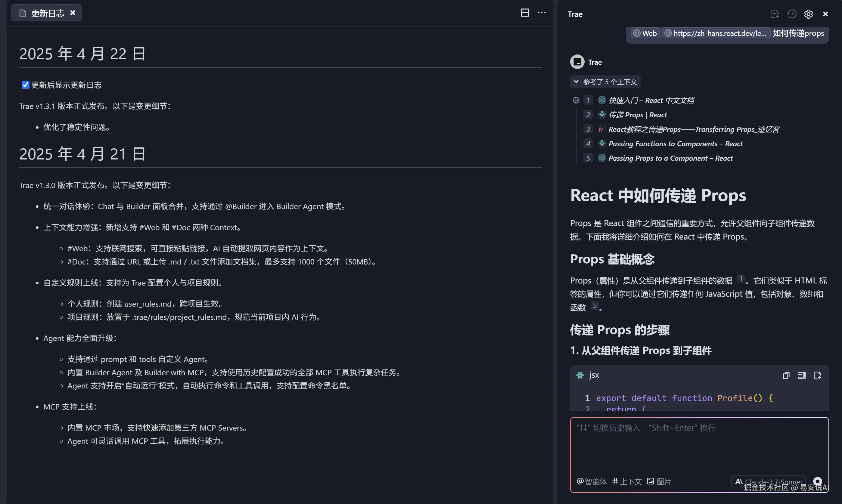Open reference 传递 Props | React
Screen dimensions: 842x504
click(638, 115)
